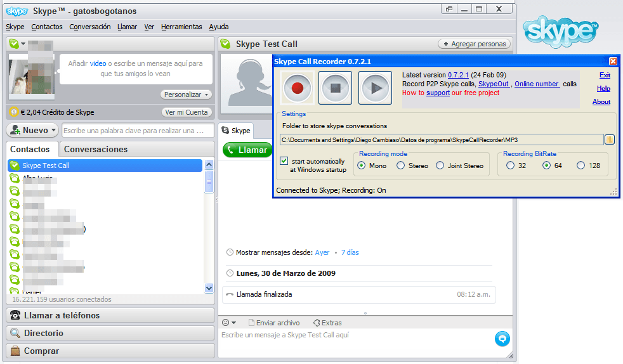623x364 pixels.
Task: Click Ver mi Cuenta button
Action: point(187,112)
